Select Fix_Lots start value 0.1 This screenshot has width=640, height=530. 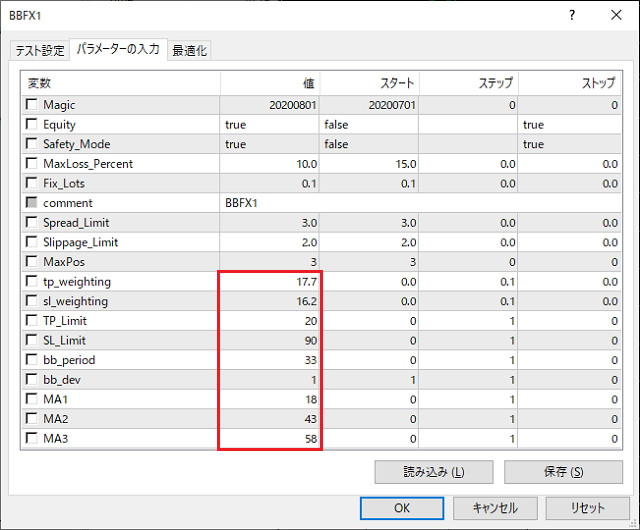tap(369, 183)
